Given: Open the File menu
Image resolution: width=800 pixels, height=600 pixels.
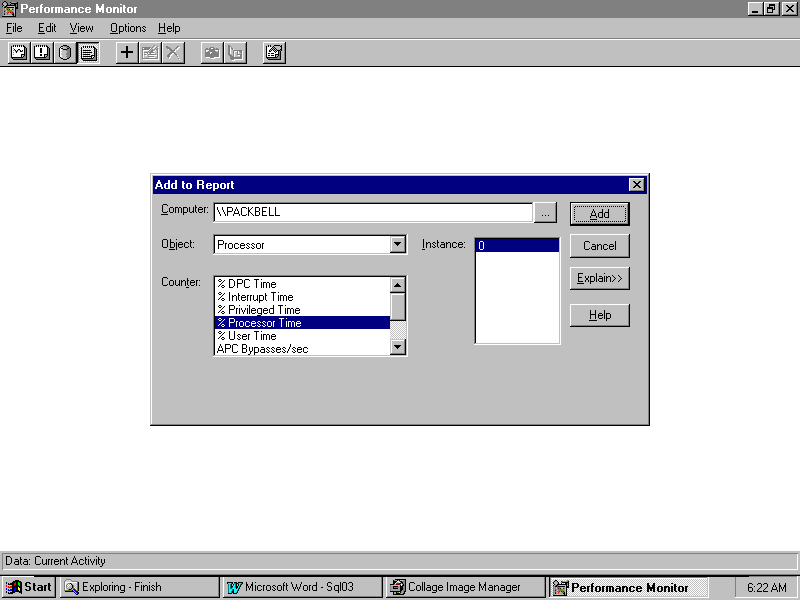Looking at the screenshot, I should point(14,28).
